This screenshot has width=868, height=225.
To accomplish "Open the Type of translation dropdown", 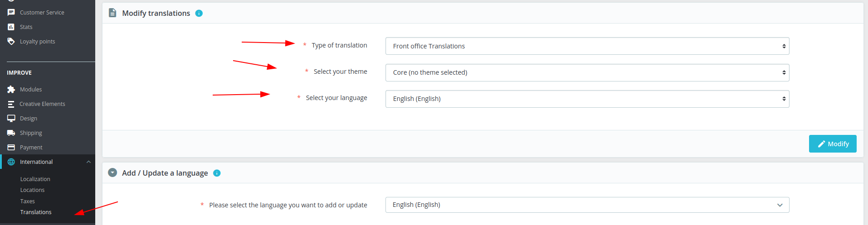I will (x=587, y=46).
